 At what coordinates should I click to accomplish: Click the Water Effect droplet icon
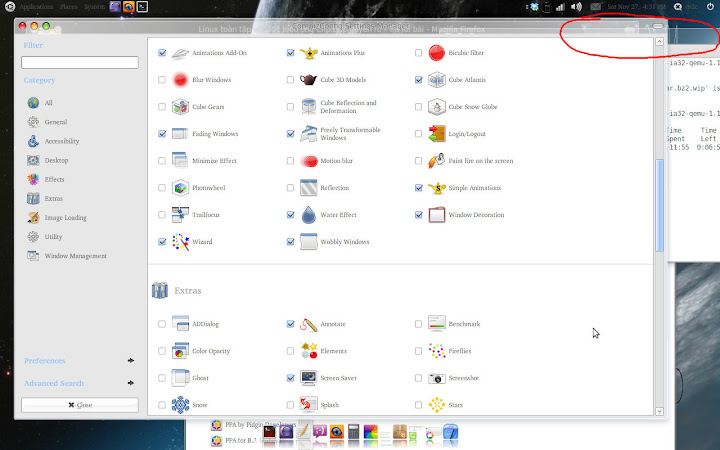tap(309, 215)
